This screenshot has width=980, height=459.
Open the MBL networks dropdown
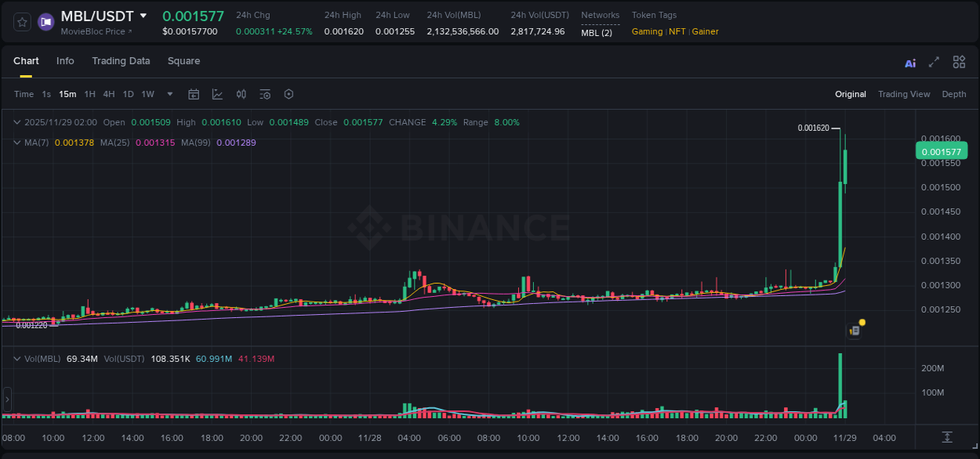point(598,33)
